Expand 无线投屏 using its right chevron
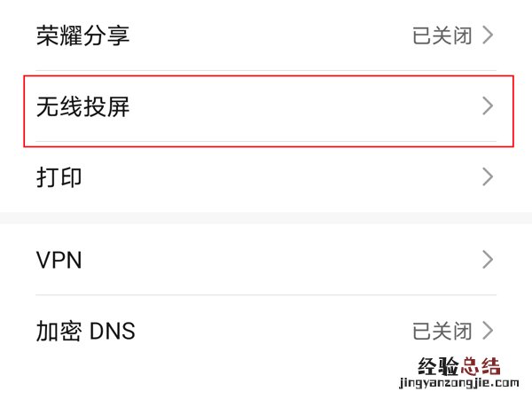The height and width of the screenshot is (399, 532). [x=487, y=107]
